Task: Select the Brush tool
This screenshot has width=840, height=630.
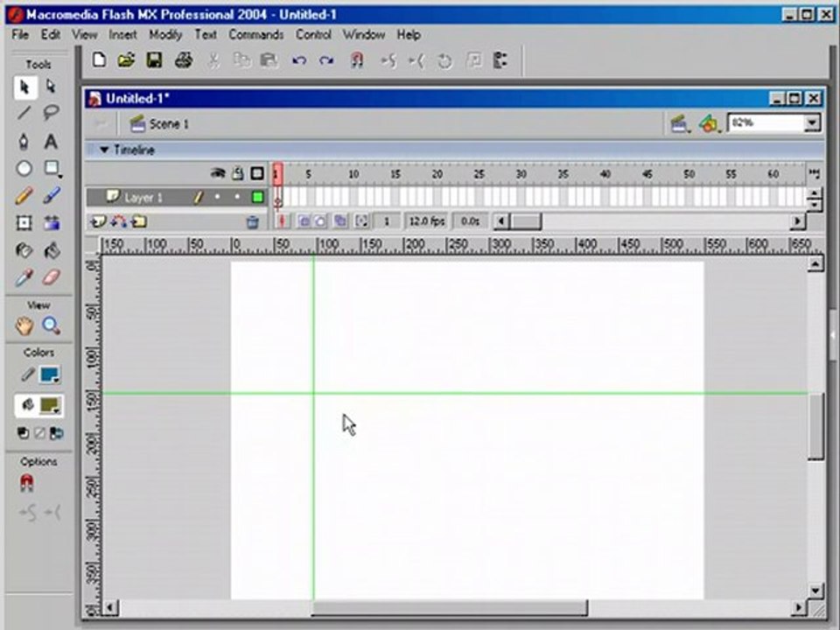Action: point(52,196)
